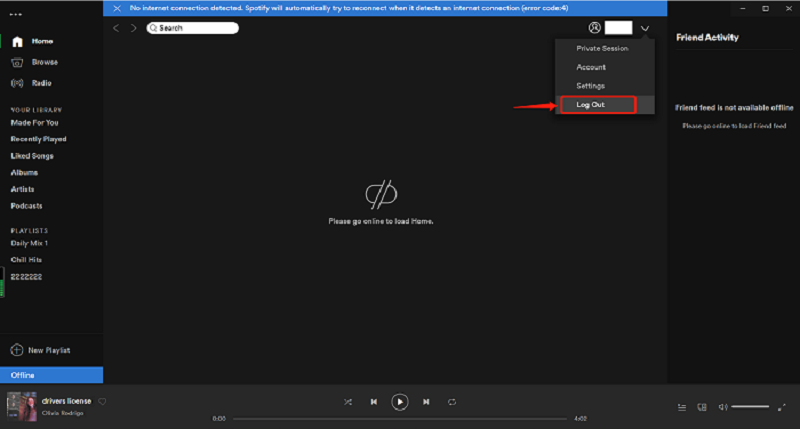
Task: Click the Offline status bar
Action: [x=52, y=375]
